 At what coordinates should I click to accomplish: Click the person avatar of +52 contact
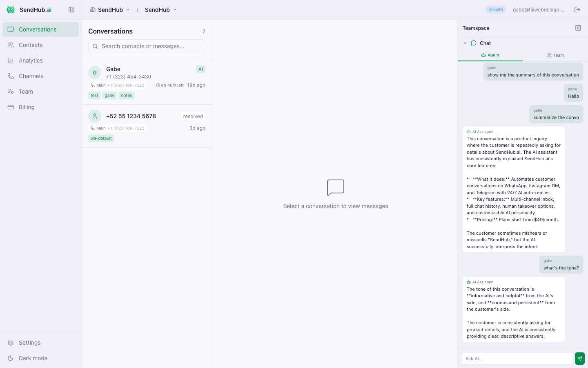coord(95,116)
